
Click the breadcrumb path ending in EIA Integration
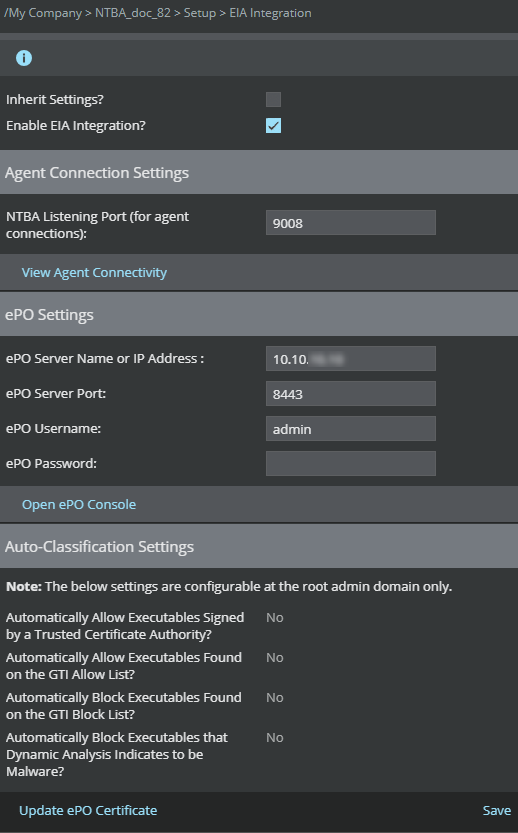coord(158,13)
